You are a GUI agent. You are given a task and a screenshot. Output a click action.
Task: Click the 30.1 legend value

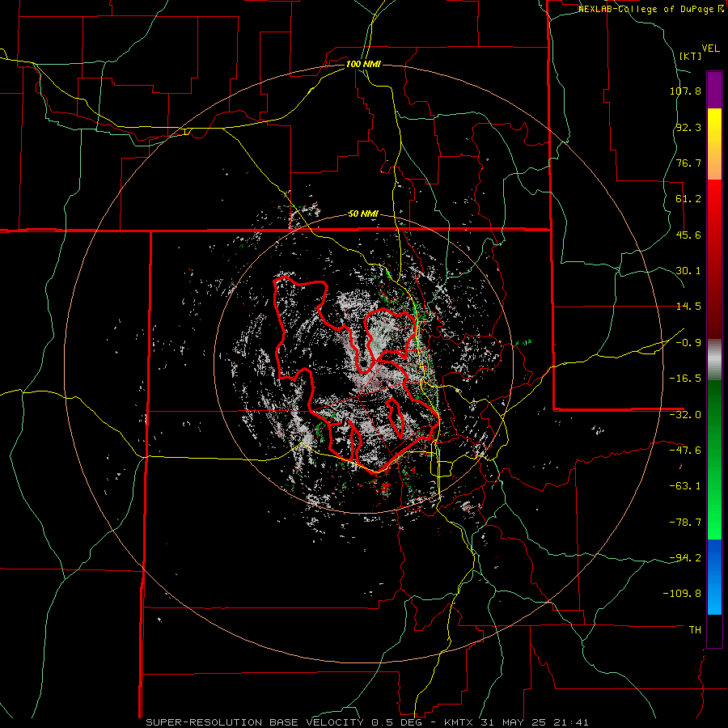688,271
